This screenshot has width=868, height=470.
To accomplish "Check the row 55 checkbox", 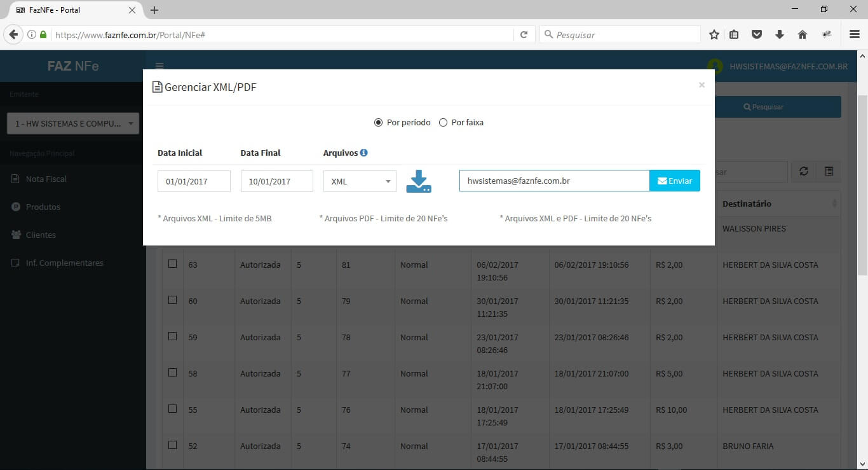I will pos(172,409).
